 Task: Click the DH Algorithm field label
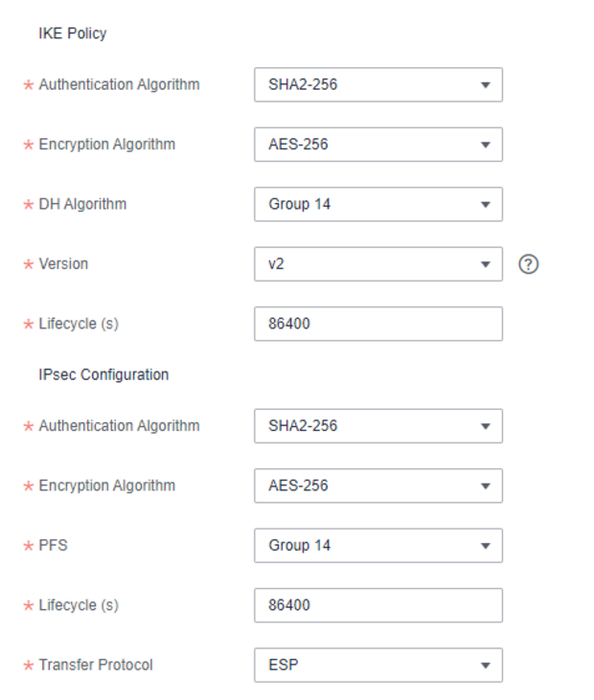tap(82, 204)
